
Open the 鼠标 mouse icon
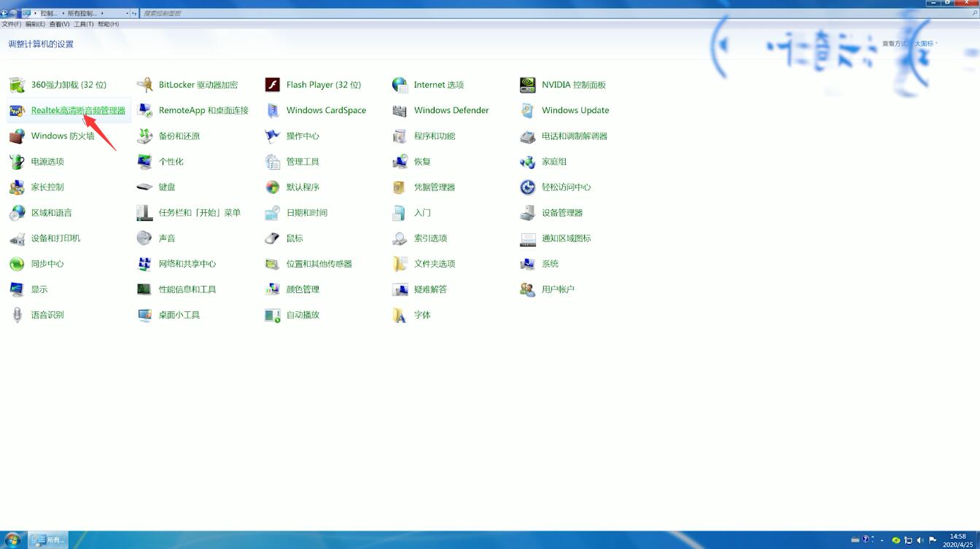273,238
